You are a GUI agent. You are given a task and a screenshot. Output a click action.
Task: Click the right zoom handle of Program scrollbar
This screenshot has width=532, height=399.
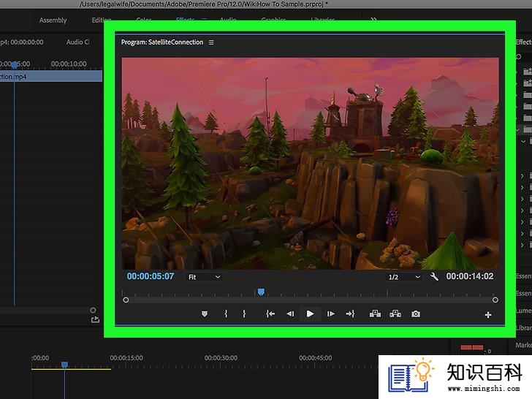tap(495, 300)
